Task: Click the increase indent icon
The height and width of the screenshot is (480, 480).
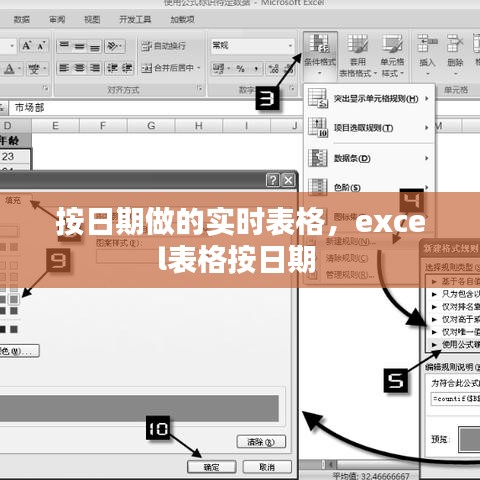Action: point(127,68)
